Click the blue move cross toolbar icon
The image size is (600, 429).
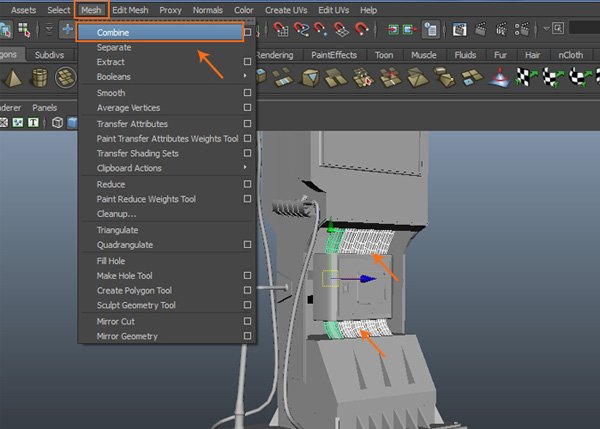pyautogui.click(x=67, y=29)
